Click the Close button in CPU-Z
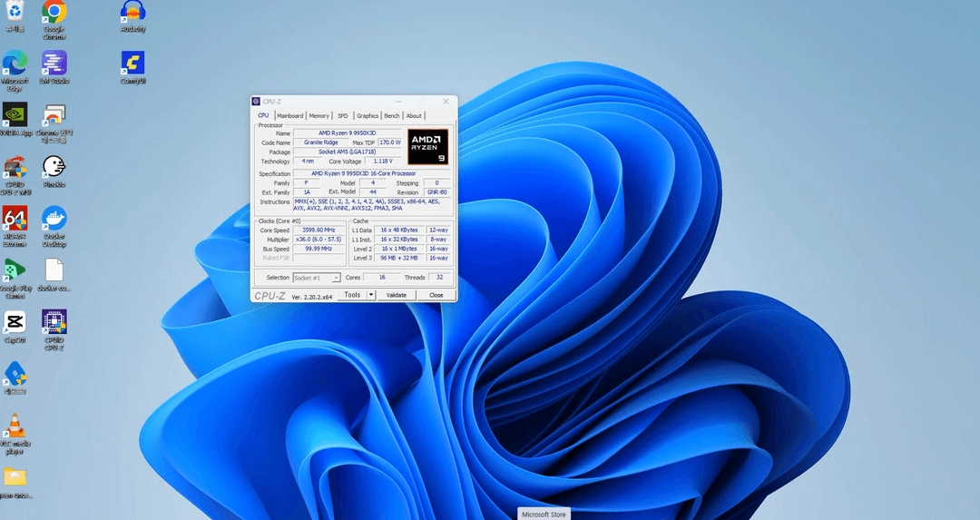Image resolution: width=980 pixels, height=520 pixels. (x=436, y=295)
